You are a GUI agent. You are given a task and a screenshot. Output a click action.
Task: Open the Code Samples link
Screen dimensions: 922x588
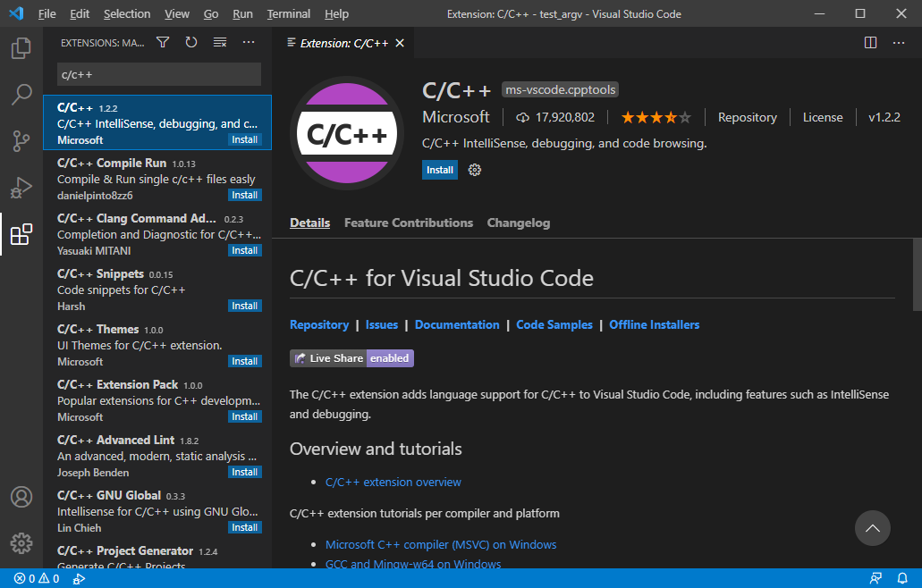pos(554,325)
